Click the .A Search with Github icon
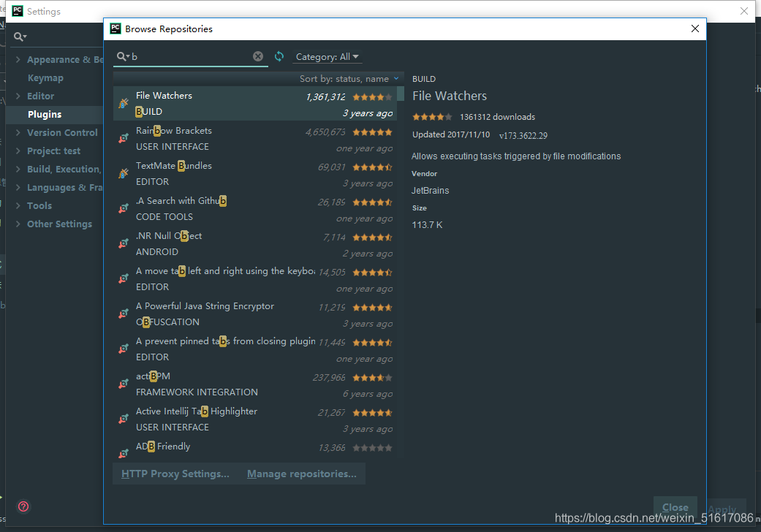The width and height of the screenshot is (761, 532). click(x=124, y=208)
